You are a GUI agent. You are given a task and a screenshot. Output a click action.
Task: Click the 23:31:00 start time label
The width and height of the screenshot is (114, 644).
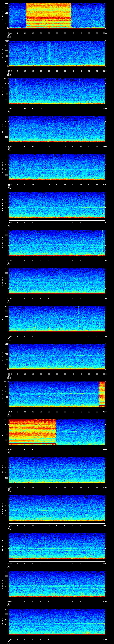(9, 109)
